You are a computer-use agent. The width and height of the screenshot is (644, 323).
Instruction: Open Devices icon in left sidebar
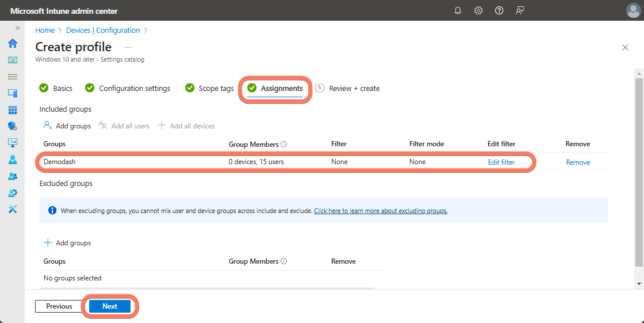point(12,93)
